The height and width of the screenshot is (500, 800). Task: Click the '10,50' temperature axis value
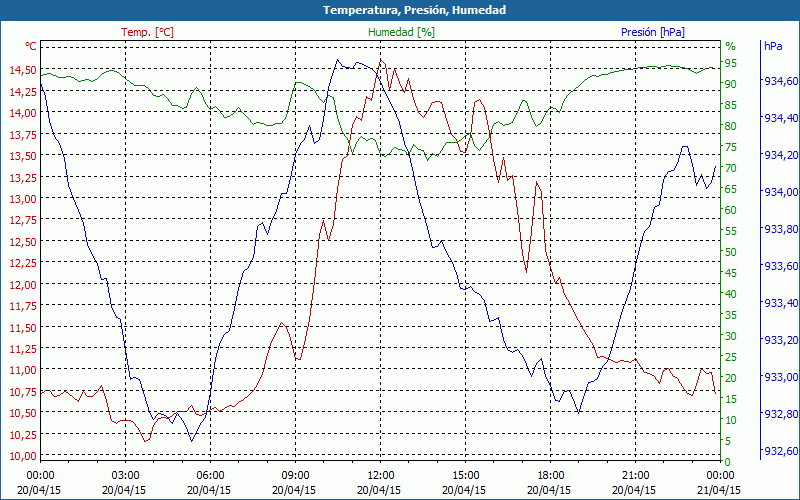(22, 413)
